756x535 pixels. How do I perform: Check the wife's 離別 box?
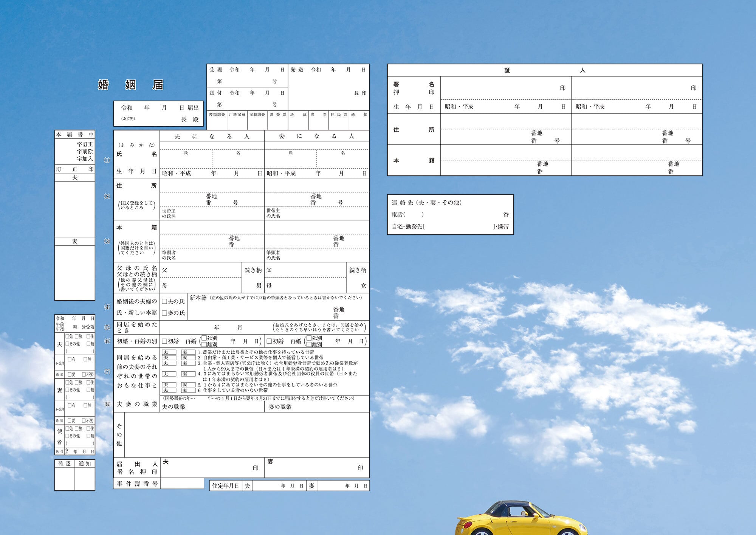click(309, 344)
